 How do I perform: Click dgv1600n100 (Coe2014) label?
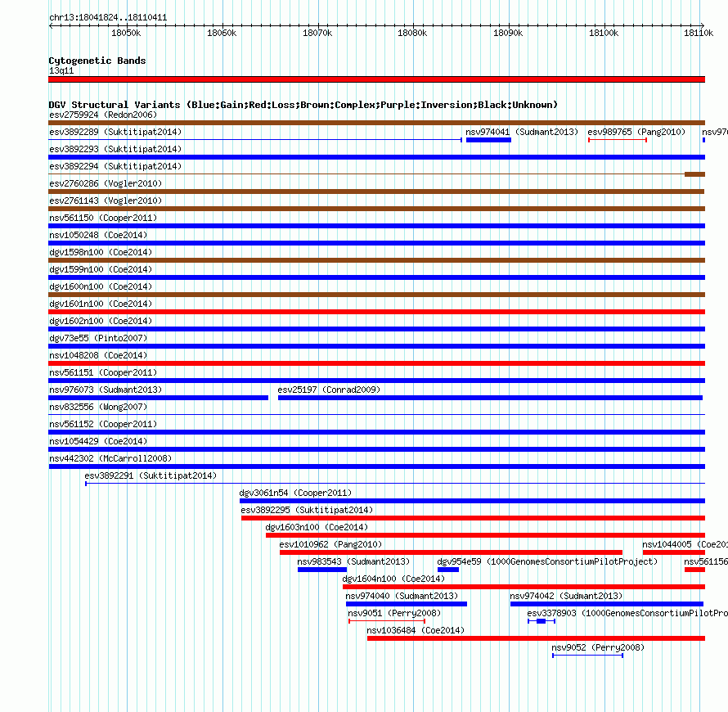point(101,286)
